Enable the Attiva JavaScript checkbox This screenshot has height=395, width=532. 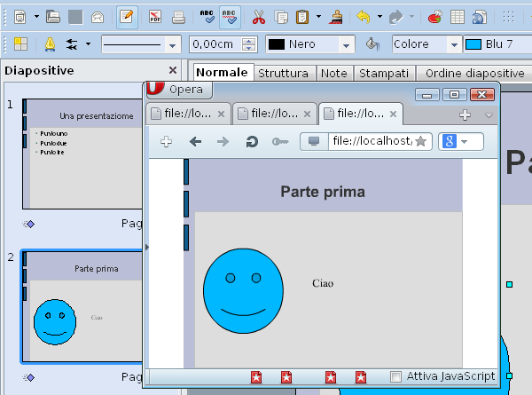[395, 376]
